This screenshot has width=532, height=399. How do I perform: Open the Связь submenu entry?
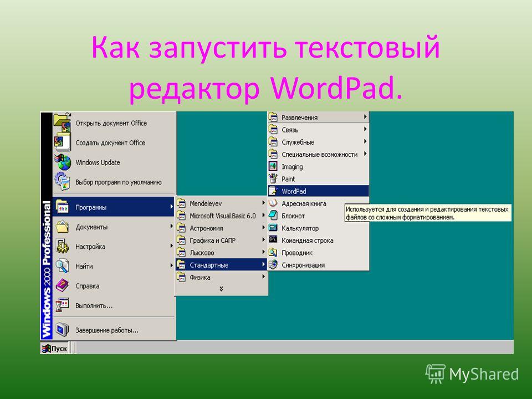pos(318,130)
